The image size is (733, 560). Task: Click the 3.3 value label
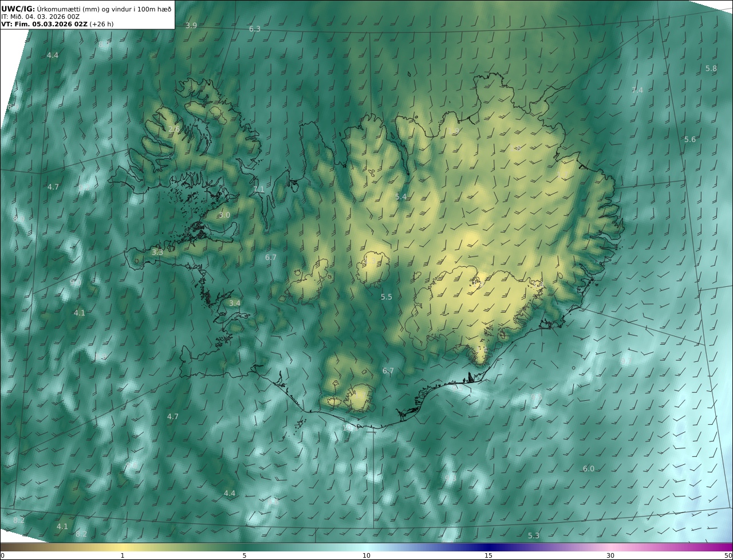click(157, 252)
